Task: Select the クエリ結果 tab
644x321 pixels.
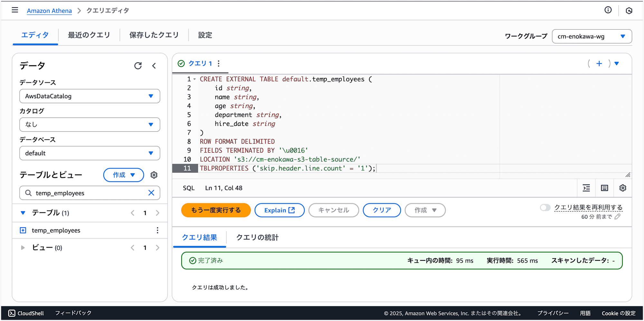Action: click(x=200, y=237)
